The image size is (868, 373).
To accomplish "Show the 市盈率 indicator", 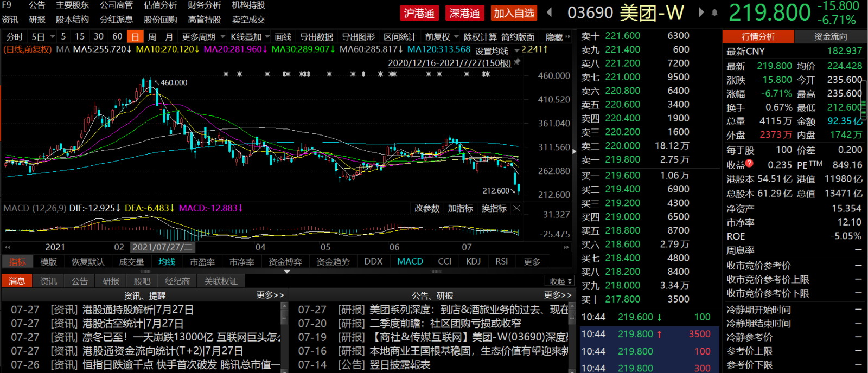I will coord(202,261).
